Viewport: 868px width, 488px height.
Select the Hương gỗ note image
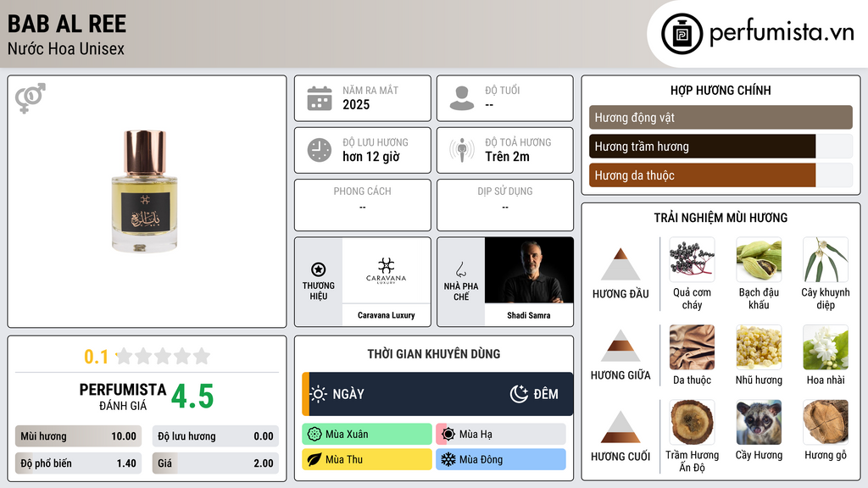coord(826,423)
